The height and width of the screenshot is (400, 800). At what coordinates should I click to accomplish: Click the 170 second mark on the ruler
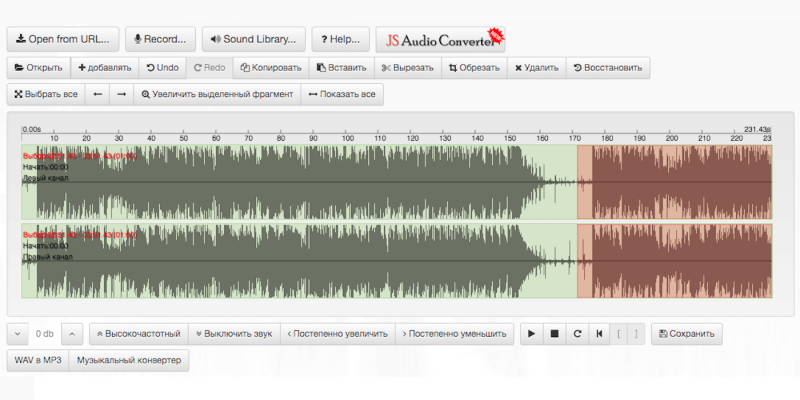[575, 138]
